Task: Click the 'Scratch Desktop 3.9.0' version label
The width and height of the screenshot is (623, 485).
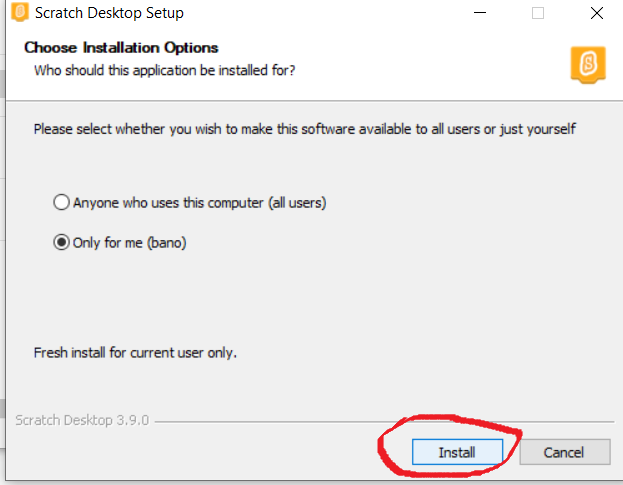Action: click(82, 420)
